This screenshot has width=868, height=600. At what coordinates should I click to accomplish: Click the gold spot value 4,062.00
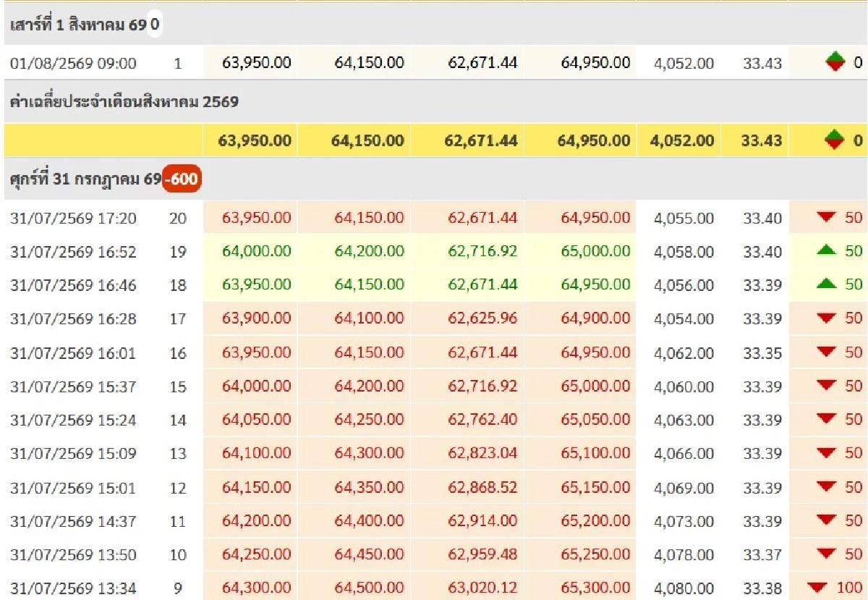pyautogui.click(x=684, y=353)
